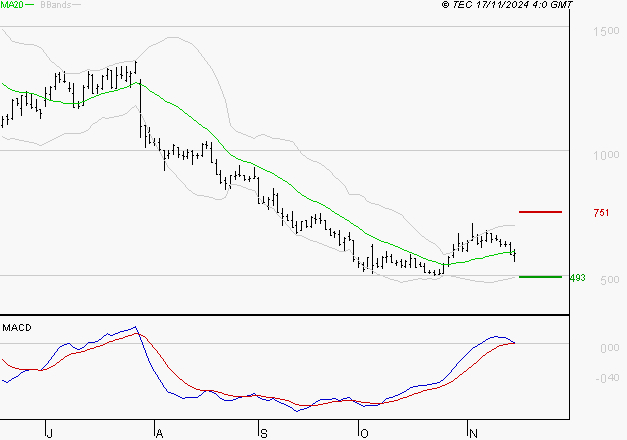This screenshot has height=440, width=627.
Task: Click the MA20 legend label
Action: [x=12, y=5]
